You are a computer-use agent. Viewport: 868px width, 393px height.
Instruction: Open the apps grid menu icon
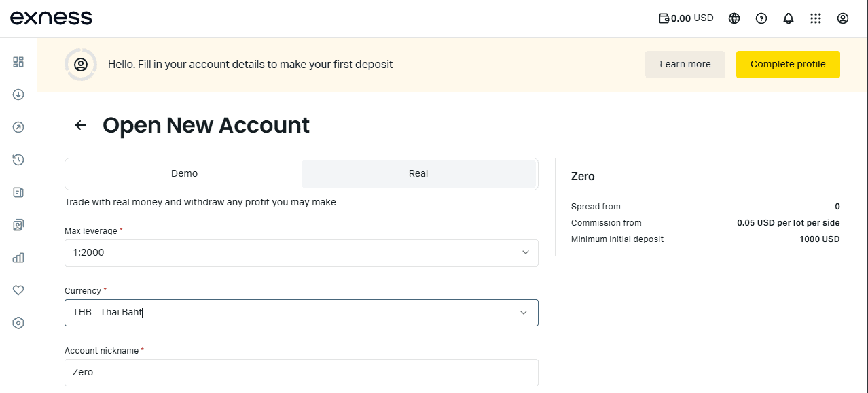(x=816, y=18)
